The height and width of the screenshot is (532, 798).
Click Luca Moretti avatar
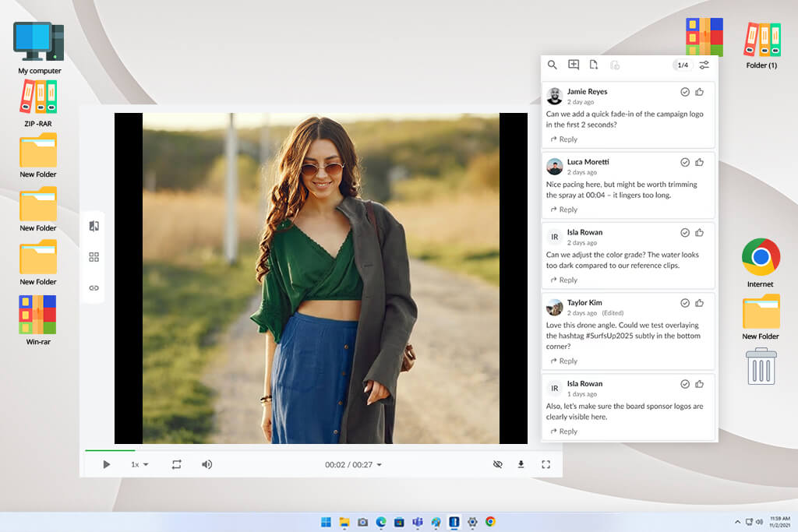click(554, 167)
